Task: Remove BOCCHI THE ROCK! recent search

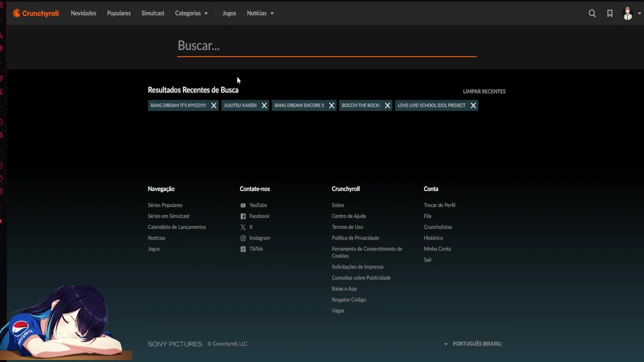Action: coord(387,106)
